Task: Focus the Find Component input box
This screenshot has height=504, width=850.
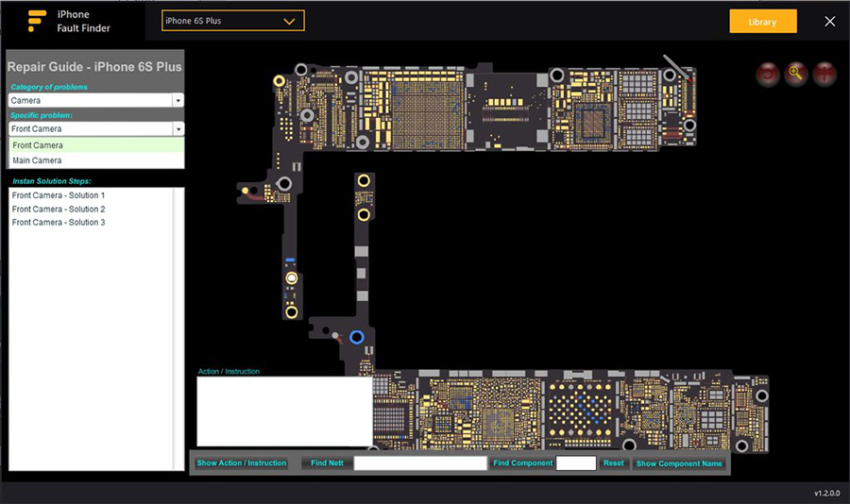Action: pyautogui.click(x=576, y=463)
